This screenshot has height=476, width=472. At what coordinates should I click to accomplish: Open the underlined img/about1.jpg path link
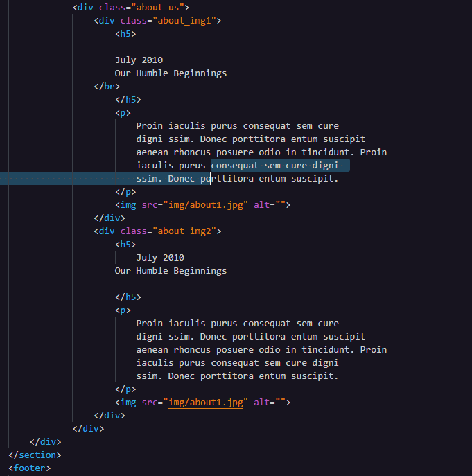point(206,403)
